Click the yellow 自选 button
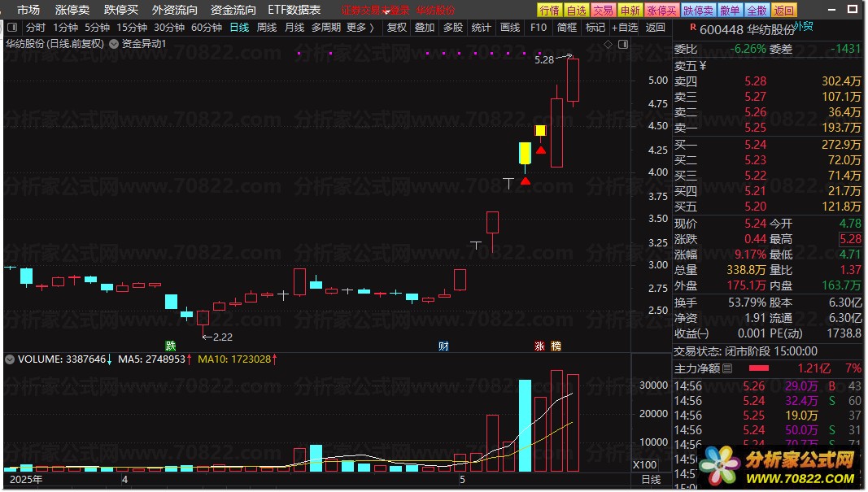The width and height of the screenshot is (868, 492). point(576,10)
